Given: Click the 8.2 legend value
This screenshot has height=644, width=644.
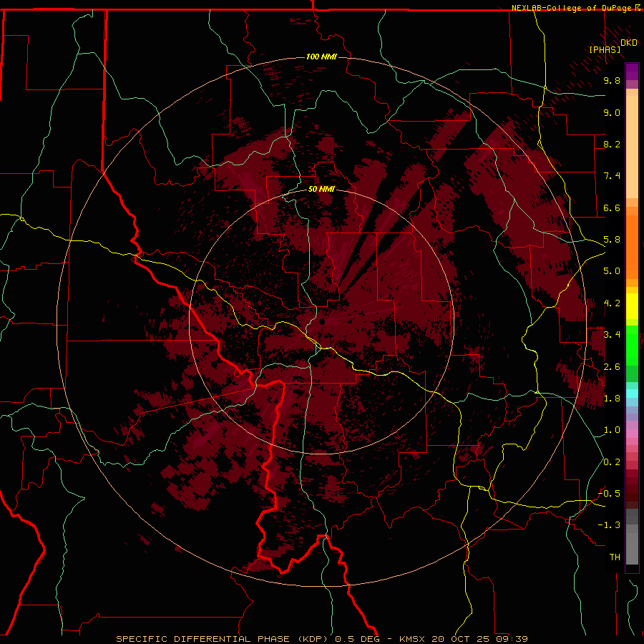Looking at the screenshot, I should (x=612, y=144).
